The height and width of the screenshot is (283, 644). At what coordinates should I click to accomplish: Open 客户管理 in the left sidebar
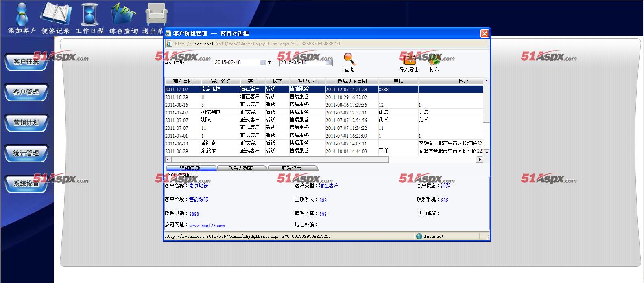click(26, 92)
